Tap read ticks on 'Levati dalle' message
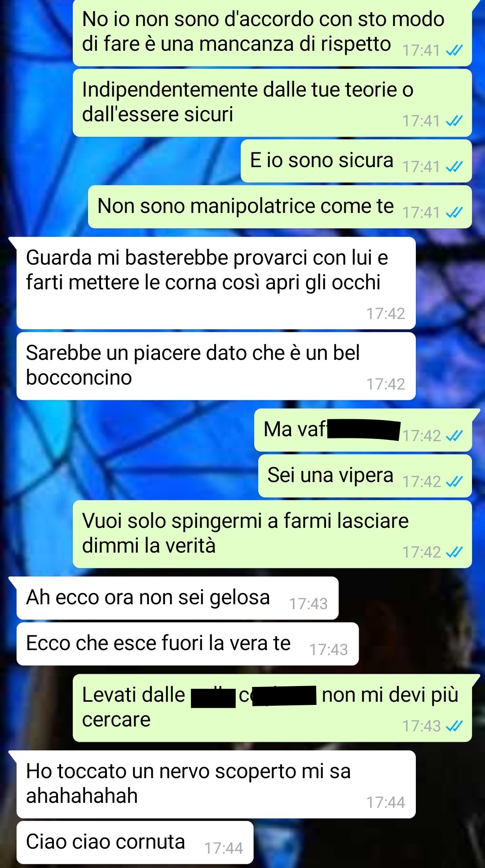 coord(454,726)
